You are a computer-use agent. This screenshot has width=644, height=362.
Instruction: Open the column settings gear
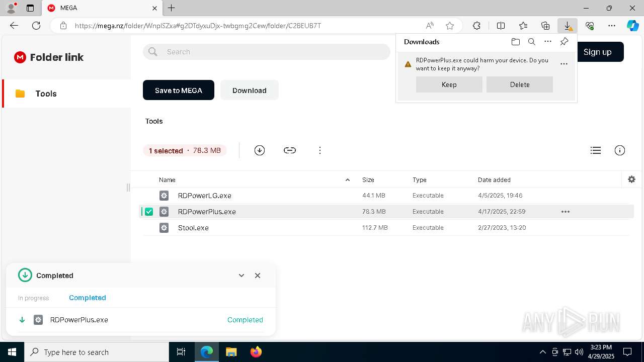click(632, 179)
